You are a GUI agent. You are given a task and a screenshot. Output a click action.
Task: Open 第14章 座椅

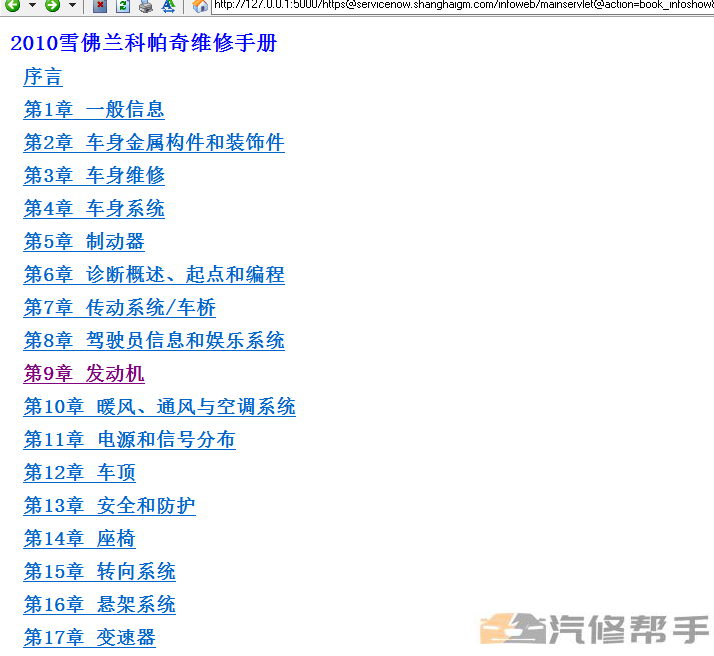click(x=79, y=539)
